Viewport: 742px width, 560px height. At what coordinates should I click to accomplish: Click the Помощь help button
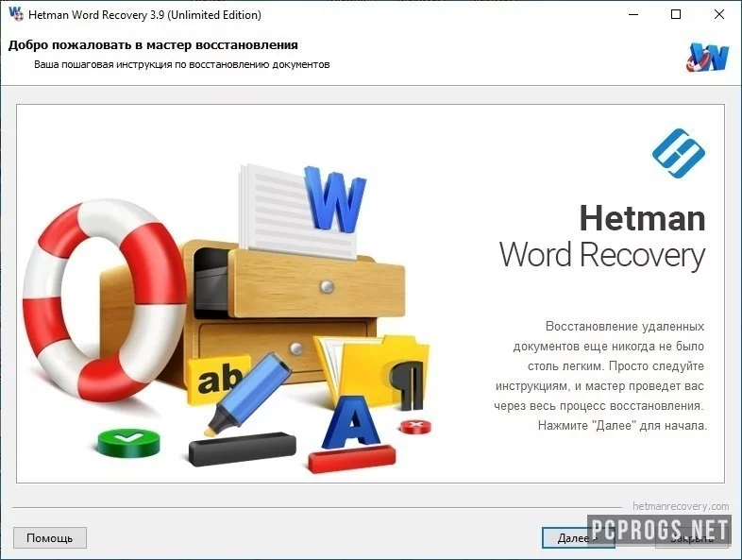tap(50, 537)
